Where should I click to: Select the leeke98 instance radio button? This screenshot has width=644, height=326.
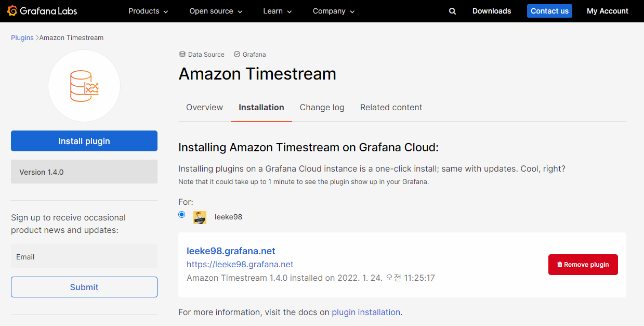(x=181, y=214)
